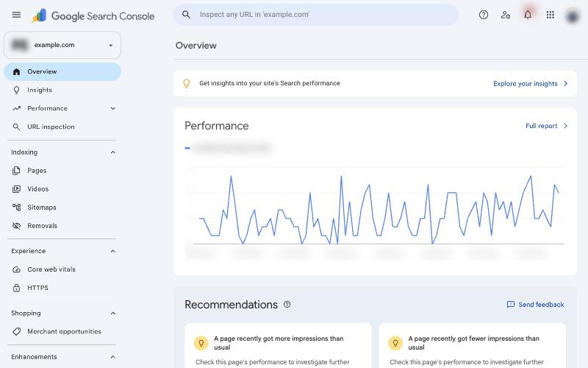Click the Sitemaps tree icon
Image resolution: width=588 pixels, height=368 pixels.
pos(16,208)
